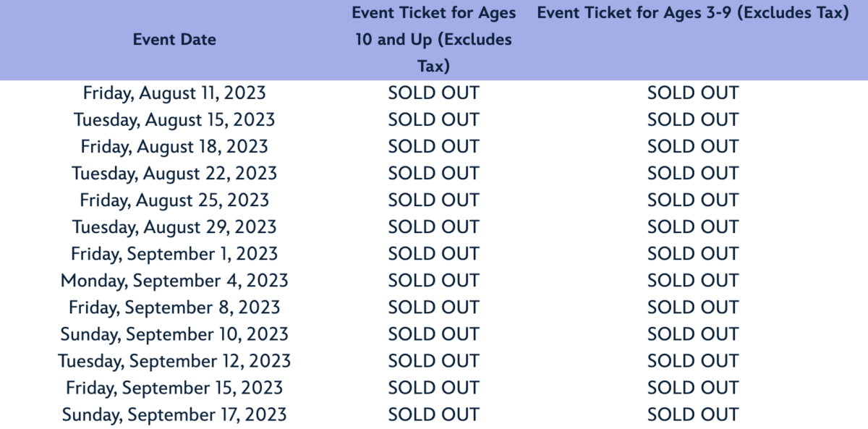Select the Tuesday, August 15, 2023 date

pyautogui.click(x=174, y=120)
